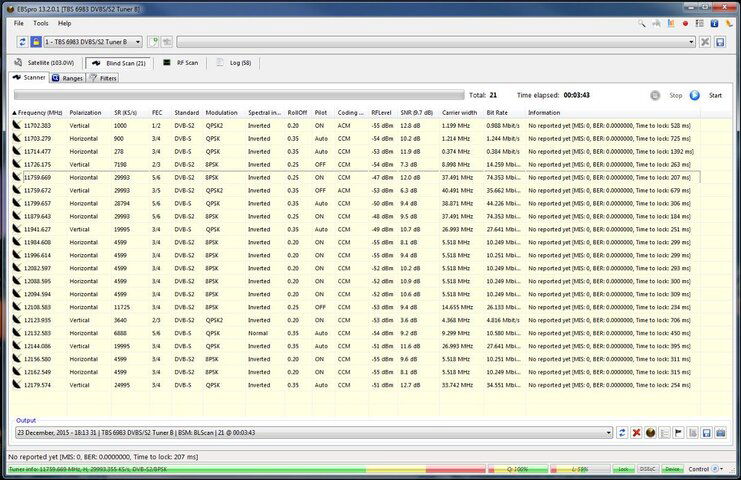Click the flag icon in Output bar
741x480 pixels.
677,432
